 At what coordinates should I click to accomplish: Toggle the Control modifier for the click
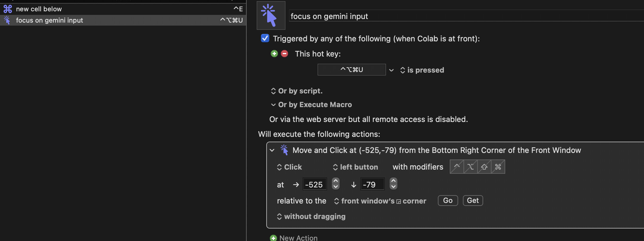[457, 167]
